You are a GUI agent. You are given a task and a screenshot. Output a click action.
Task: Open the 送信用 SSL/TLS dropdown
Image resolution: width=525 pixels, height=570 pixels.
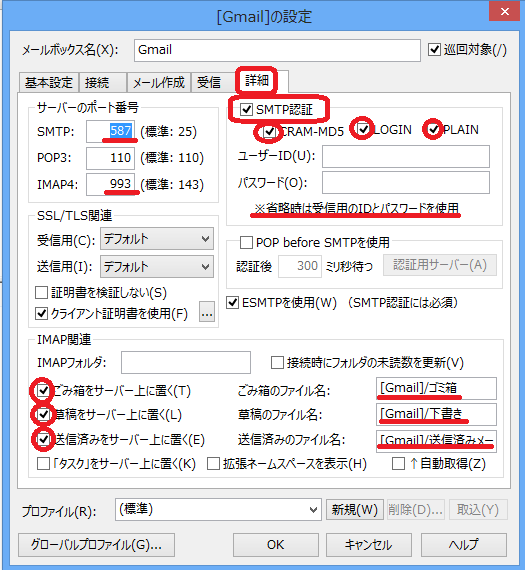click(157, 266)
